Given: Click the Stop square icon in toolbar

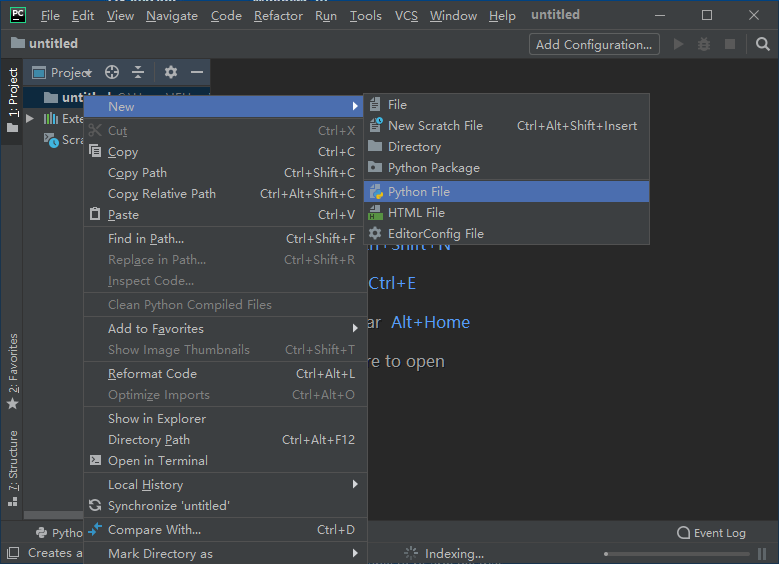Looking at the screenshot, I should [x=730, y=44].
